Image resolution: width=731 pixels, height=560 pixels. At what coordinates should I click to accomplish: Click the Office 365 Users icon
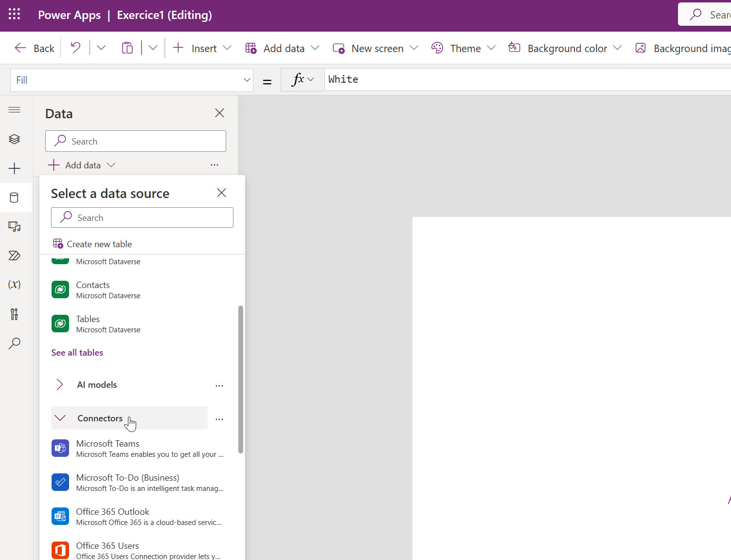[60, 550]
